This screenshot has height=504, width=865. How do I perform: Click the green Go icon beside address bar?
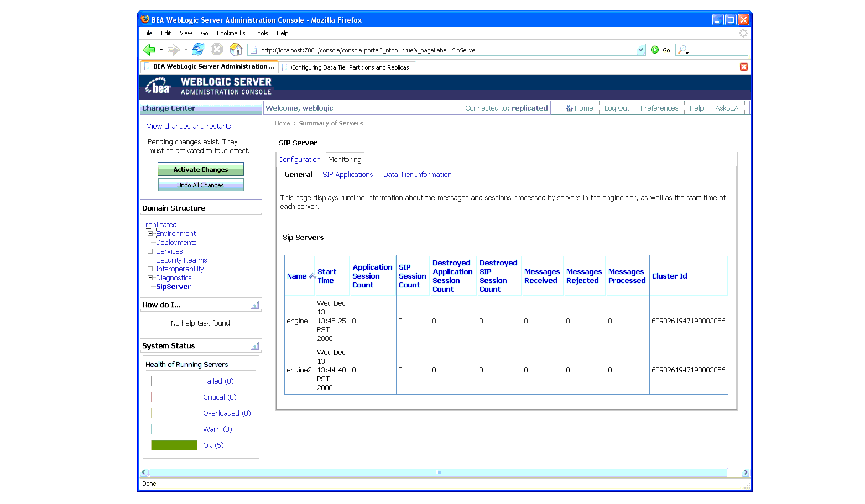(x=655, y=50)
